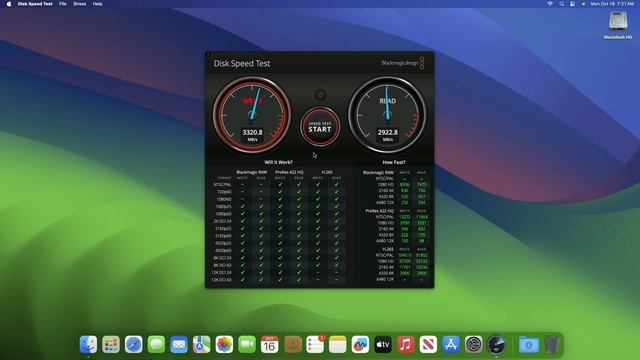This screenshot has height=360, width=640.
Task: Open the Help menu
Action: (98, 4)
